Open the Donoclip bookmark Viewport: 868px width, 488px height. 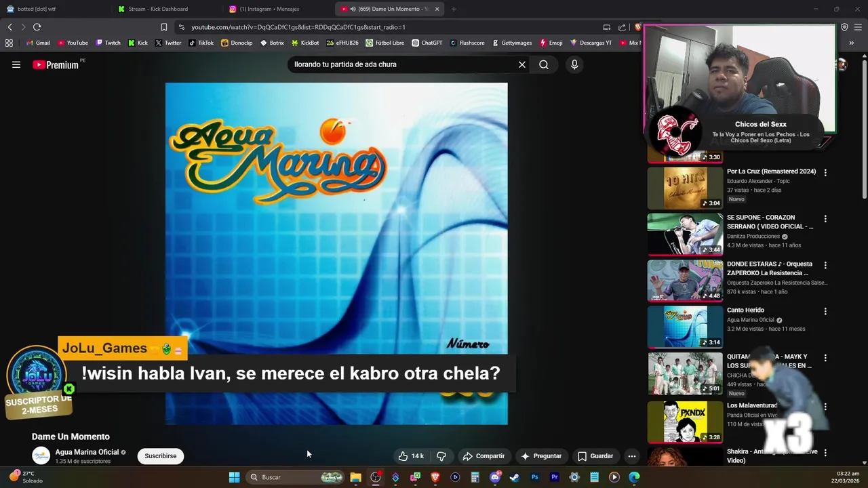(x=237, y=43)
